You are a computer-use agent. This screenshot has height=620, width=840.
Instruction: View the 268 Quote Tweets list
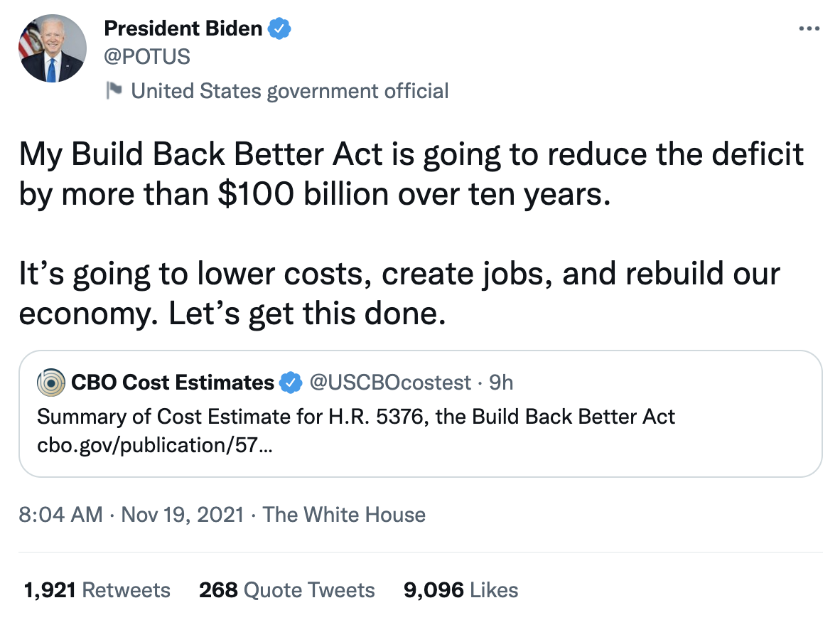click(286, 589)
